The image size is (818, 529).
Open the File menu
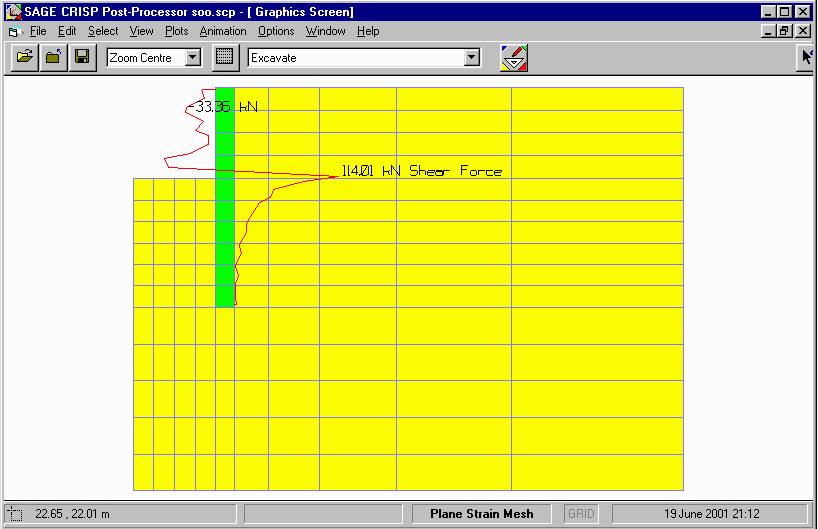[38, 31]
